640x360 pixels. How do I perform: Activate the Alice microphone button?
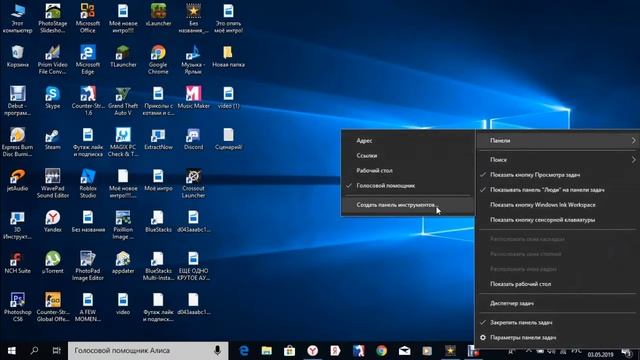point(218,351)
